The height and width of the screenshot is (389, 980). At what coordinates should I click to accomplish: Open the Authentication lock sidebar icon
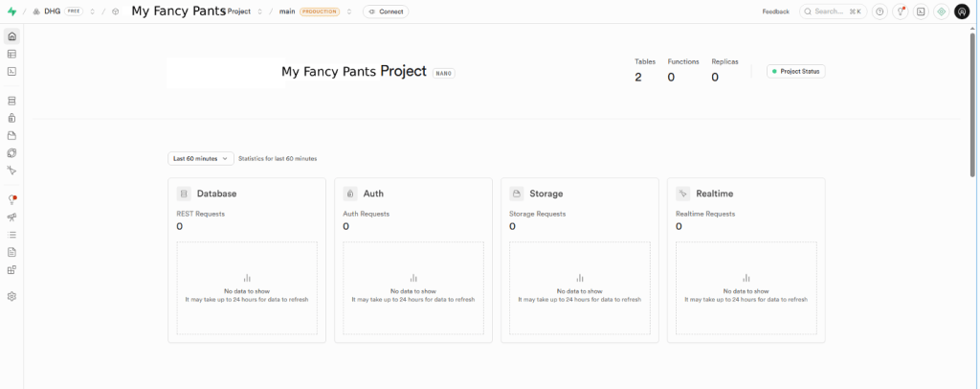(11, 118)
